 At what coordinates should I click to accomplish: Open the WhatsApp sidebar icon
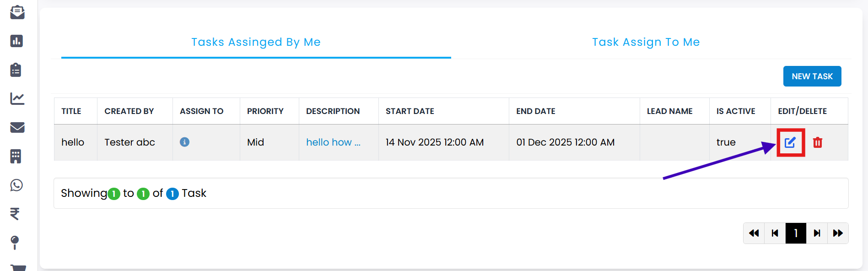click(16, 185)
